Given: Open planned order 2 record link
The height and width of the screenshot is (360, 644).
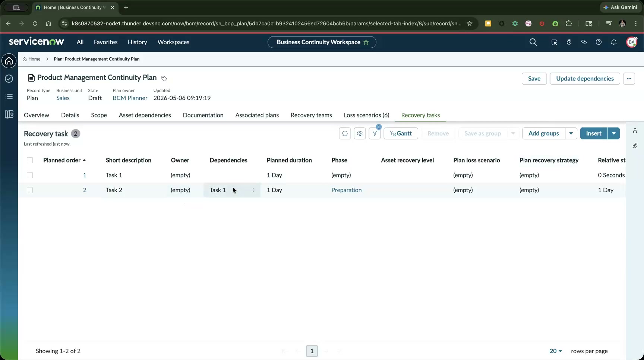Looking at the screenshot, I should tap(85, 190).
